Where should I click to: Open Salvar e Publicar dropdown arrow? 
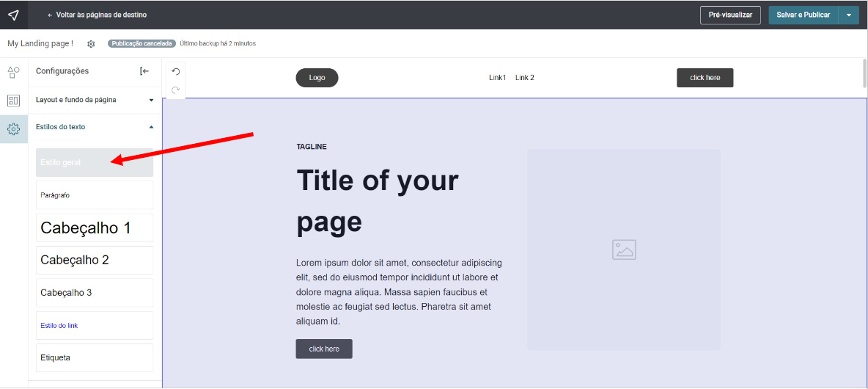point(849,15)
